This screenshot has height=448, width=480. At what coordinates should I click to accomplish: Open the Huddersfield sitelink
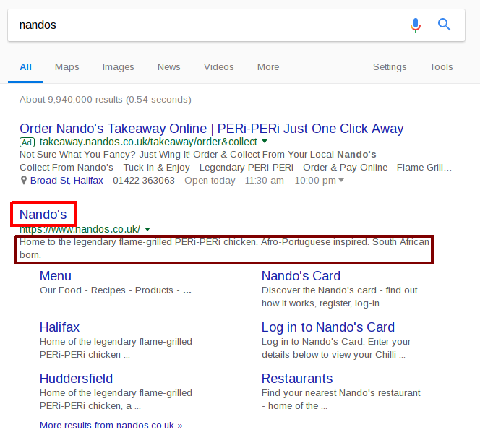76,379
